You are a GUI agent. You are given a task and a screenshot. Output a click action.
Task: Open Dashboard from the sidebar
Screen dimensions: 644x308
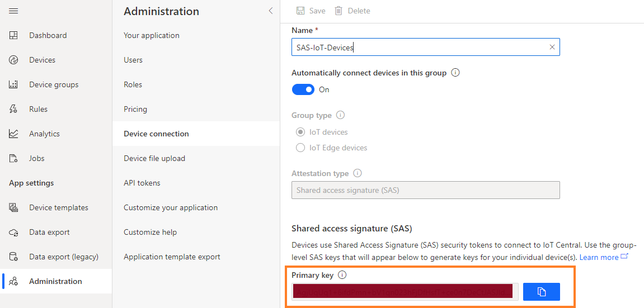[x=48, y=35]
